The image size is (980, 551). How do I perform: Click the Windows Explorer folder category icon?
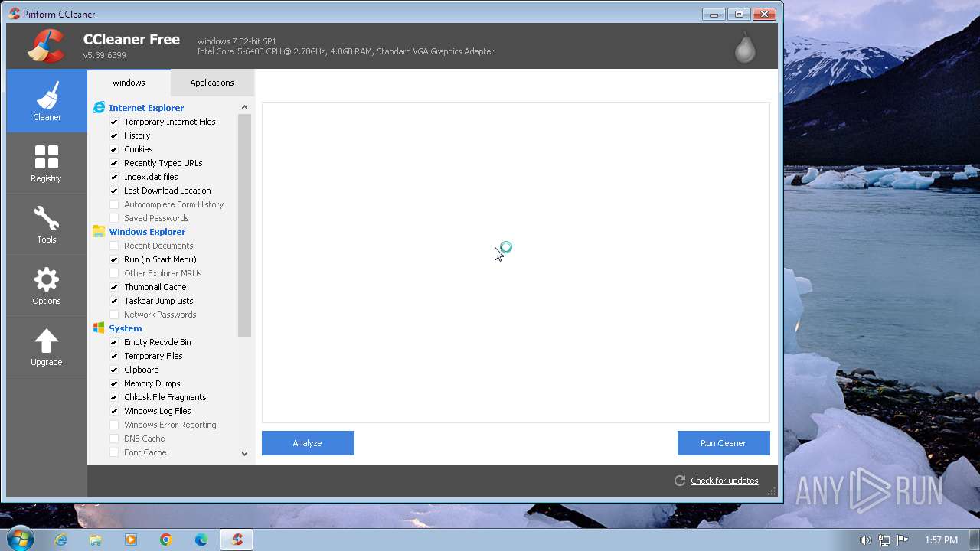pyautogui.click(x=99, y=232)
